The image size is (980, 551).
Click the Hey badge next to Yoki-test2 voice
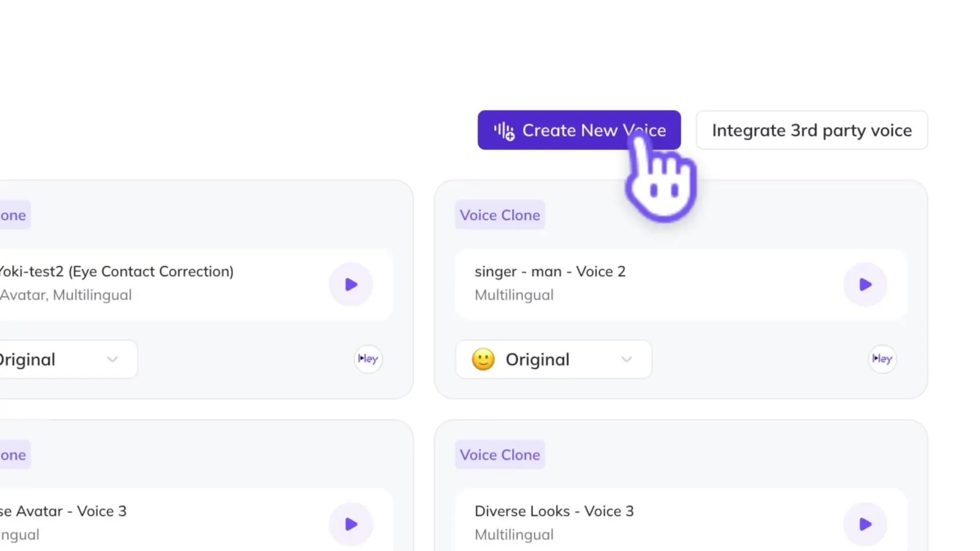click(367, 359)
